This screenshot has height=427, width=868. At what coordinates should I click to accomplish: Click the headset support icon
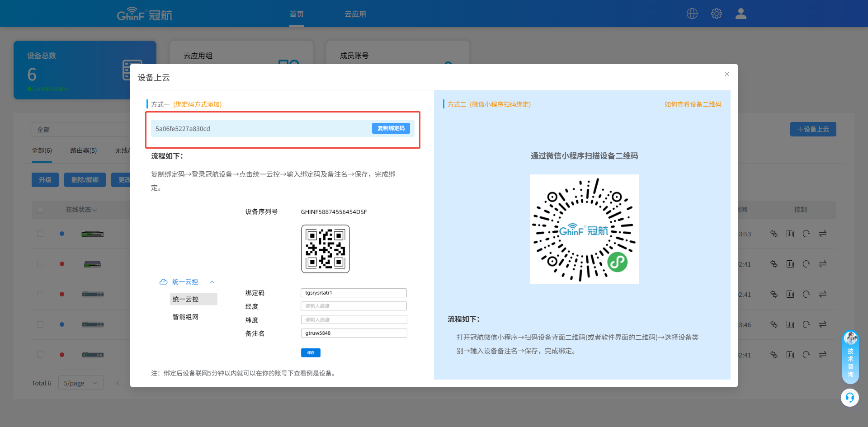click(849, 398)
